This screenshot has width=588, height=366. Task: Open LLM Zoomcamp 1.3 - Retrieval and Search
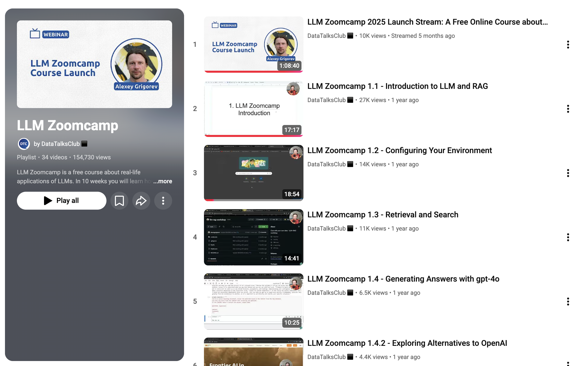click(x=383, y=214)
